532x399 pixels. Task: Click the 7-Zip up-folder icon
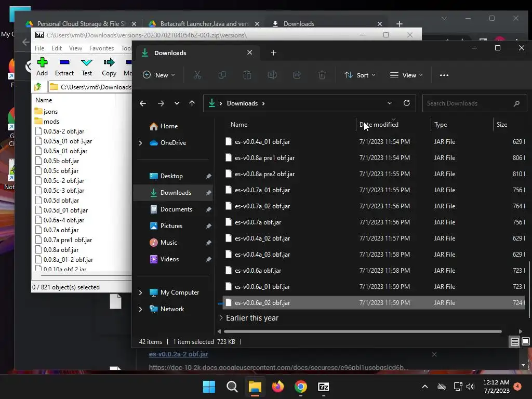pyautogui.click(x=38, y=87)
